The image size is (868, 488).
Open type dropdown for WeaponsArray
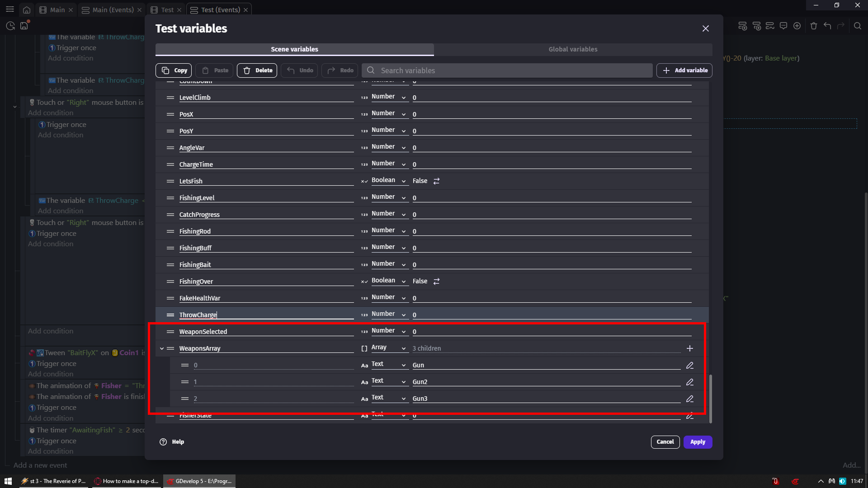(x=388, y=348)
